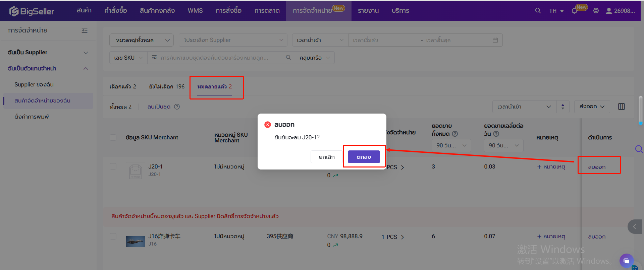Switch to the ยังไม่เลือก 196 tab
This screenshot has width=644, height=270.
click(x=167, y=86)
